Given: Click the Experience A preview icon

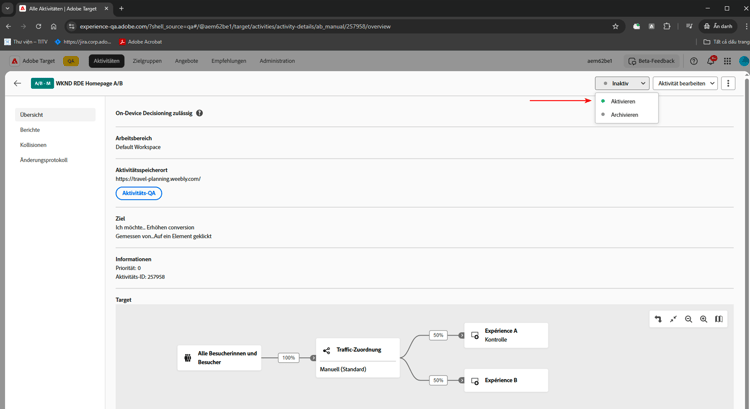Looking at the screenshot, I should (x=475, y=335).
